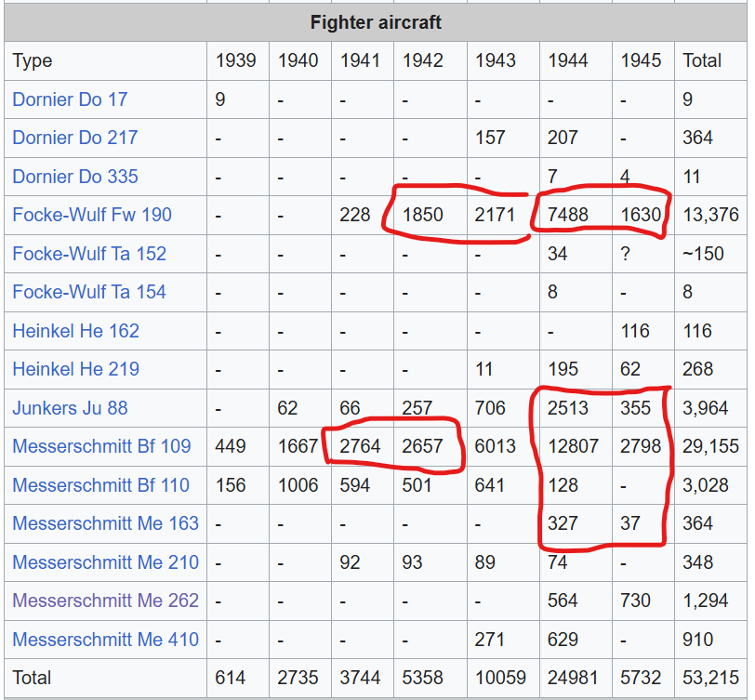Image resolution: width=755 pixels, height=700 pixels.
Task: Select the He 162 cell 116 under 1945
Action: 643,331
